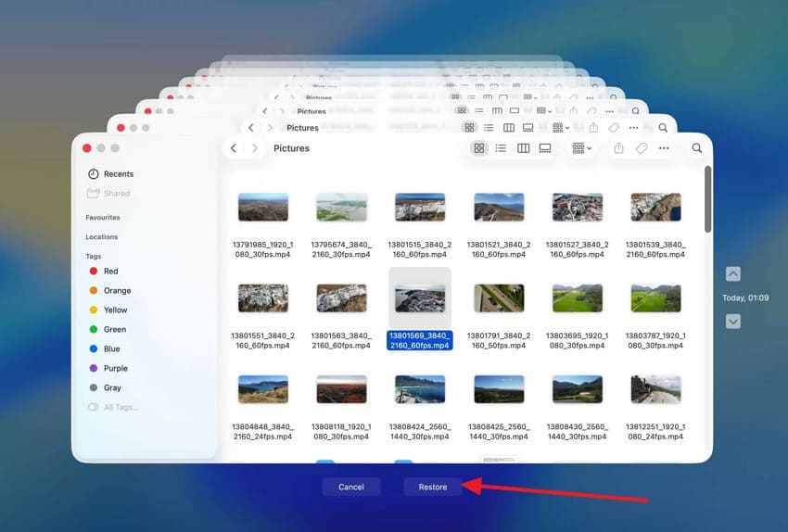788x532 pixels.
Task: Select the Red tag
Action: pos(104,272)
